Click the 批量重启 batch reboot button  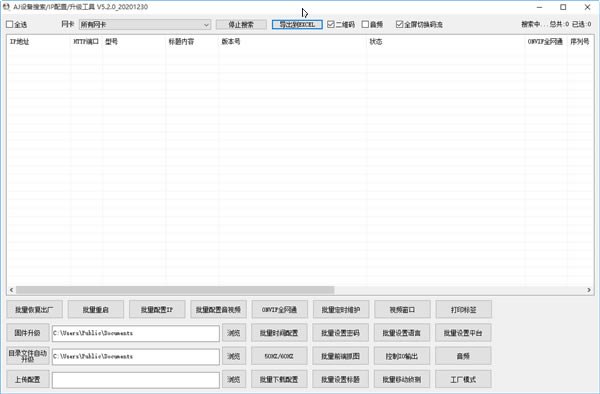point(96,309)
